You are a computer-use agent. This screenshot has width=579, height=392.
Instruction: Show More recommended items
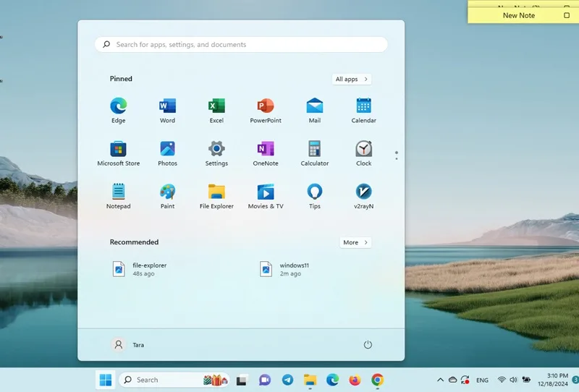[x=355, y=242]
